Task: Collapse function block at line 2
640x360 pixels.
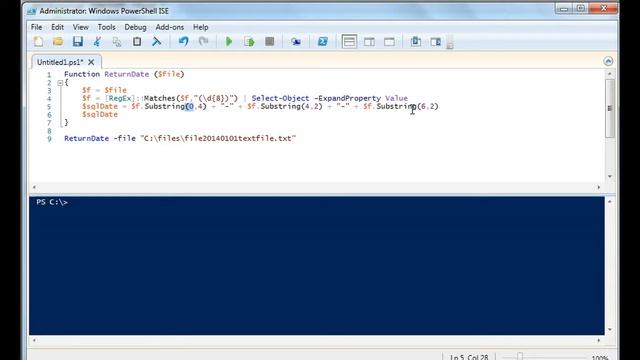Action: [60, 83]
